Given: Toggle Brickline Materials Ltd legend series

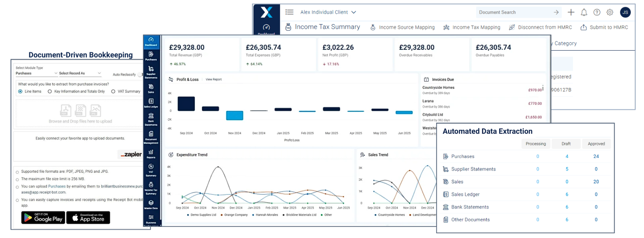Looking at the screenshot, I should click(299, 215).
